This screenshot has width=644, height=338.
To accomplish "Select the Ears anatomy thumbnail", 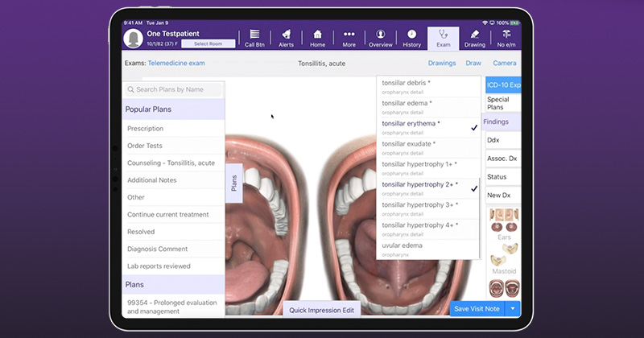I will pyautogui.click(x=504, y=224).
